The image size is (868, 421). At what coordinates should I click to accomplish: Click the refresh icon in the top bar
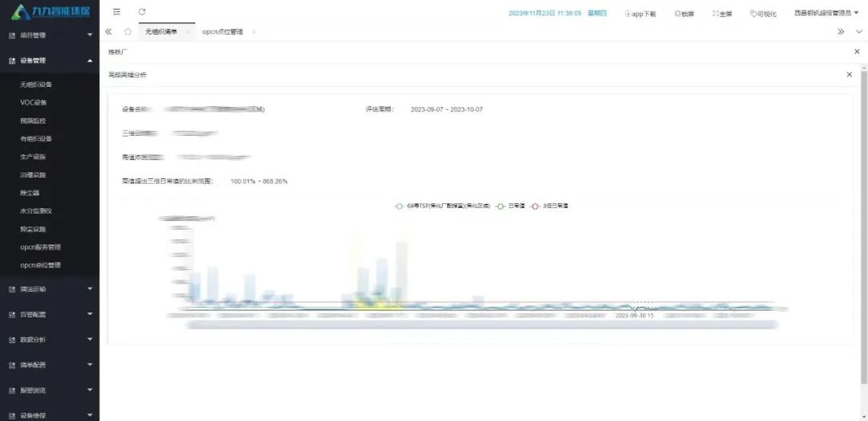coord(142,12)
